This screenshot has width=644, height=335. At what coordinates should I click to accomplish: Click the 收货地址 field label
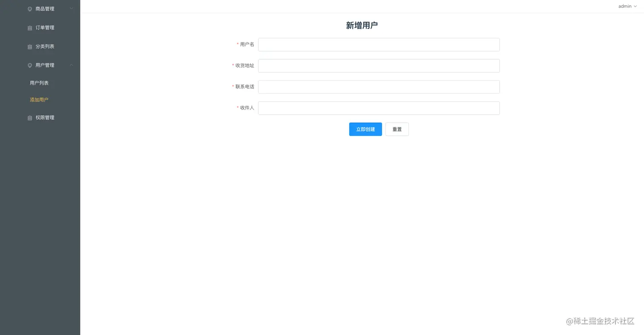coord(245,66)
